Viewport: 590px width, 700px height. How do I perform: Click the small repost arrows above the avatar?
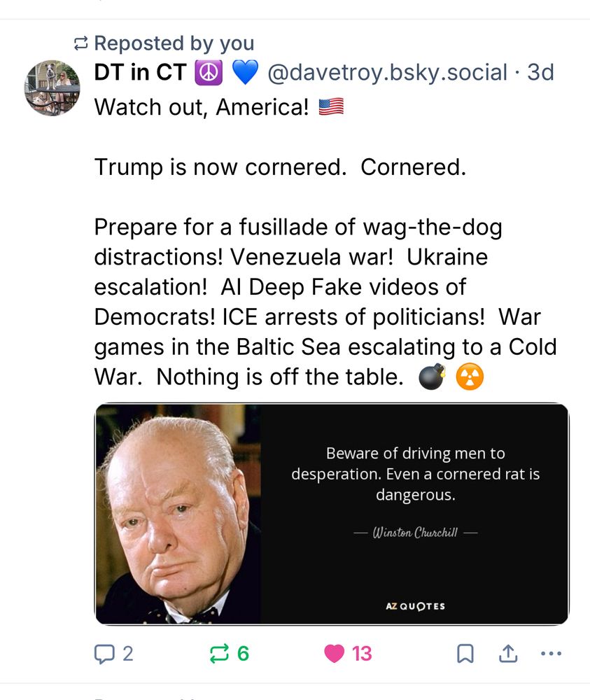point(80,43)
